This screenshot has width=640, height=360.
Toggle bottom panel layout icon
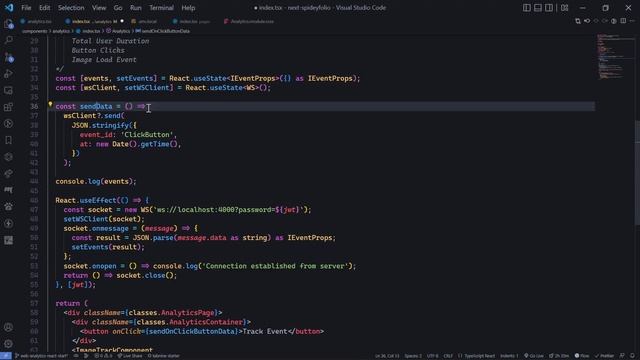point(538,8)
